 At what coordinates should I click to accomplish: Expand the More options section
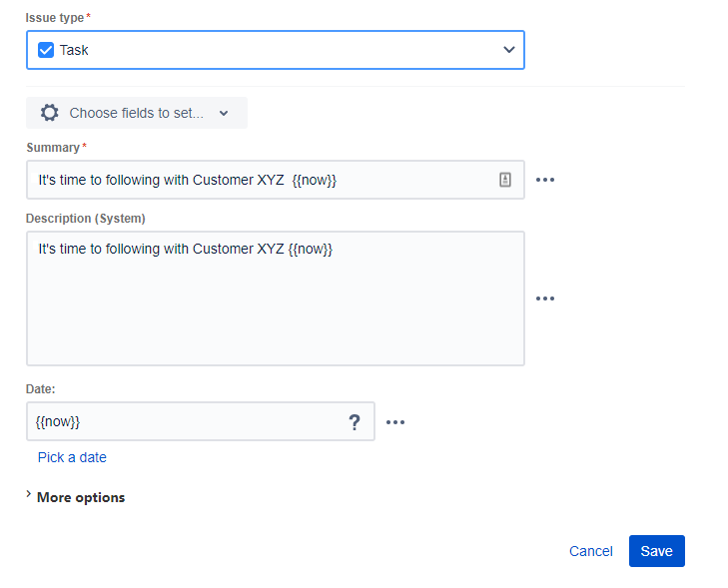coord(80,497)
